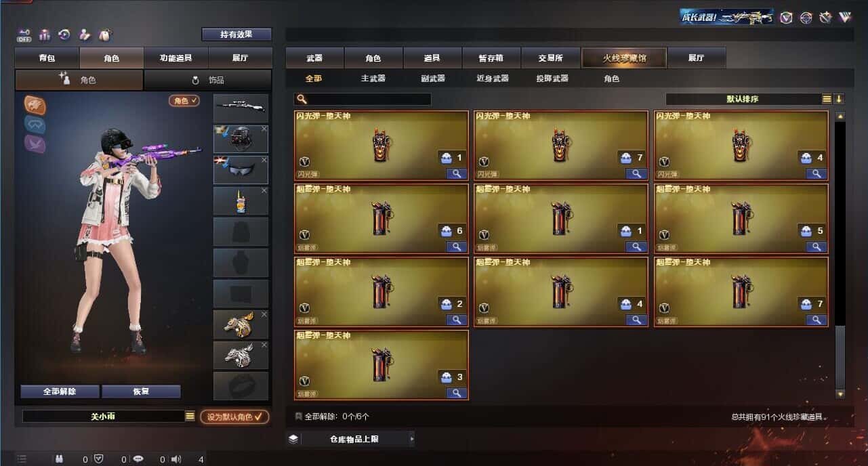Open the 默认排序 sort dropdown

pyautogui.click(x=743, y=99)
